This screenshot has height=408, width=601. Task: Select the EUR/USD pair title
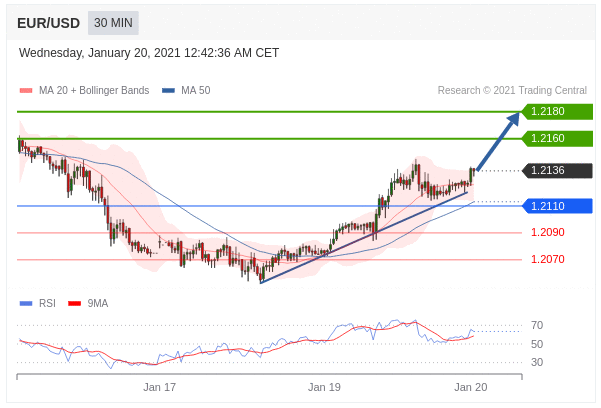49,23
